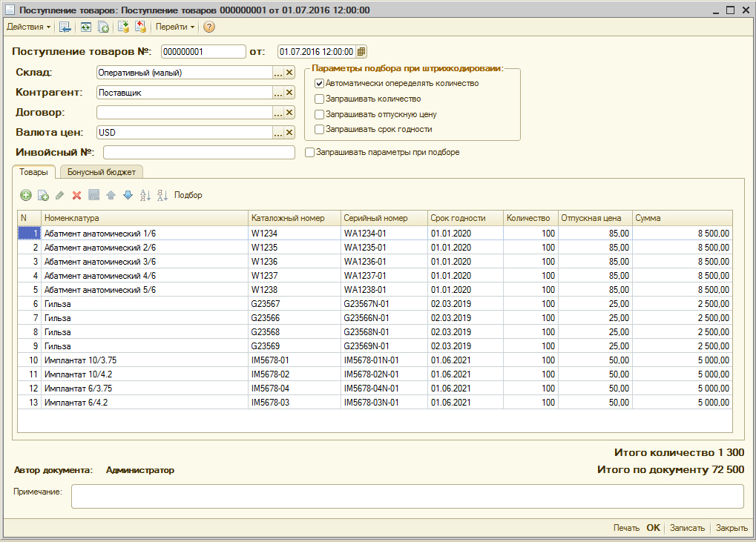This screenshot has width=756, height=542.
Task: Open calendar picker next to document date
Action: coord(361,52)
